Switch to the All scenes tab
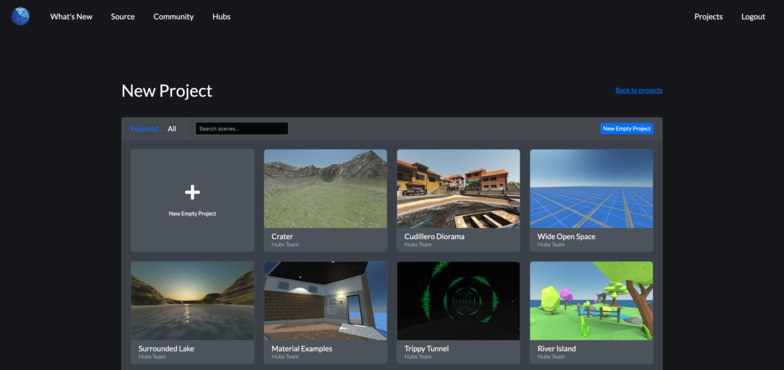Viewport: 784px width, 370px height. pyautogui.click(x=172, y=128)
